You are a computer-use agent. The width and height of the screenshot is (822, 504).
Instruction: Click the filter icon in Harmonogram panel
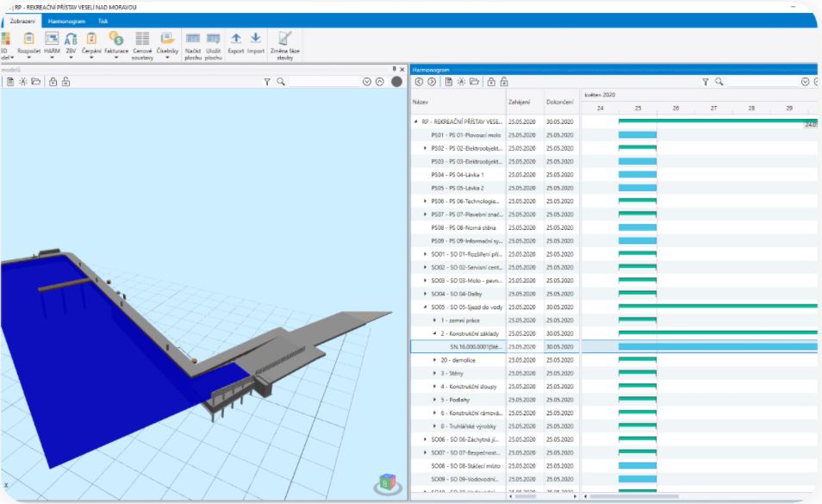pyautogui.click(x=704, y=82)
